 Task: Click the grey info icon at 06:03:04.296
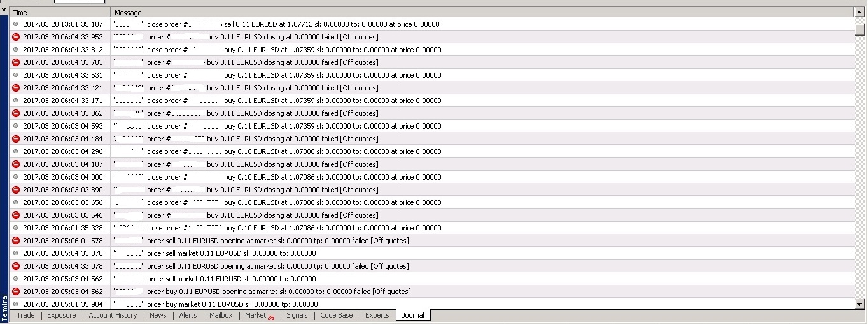click(16, 151)
